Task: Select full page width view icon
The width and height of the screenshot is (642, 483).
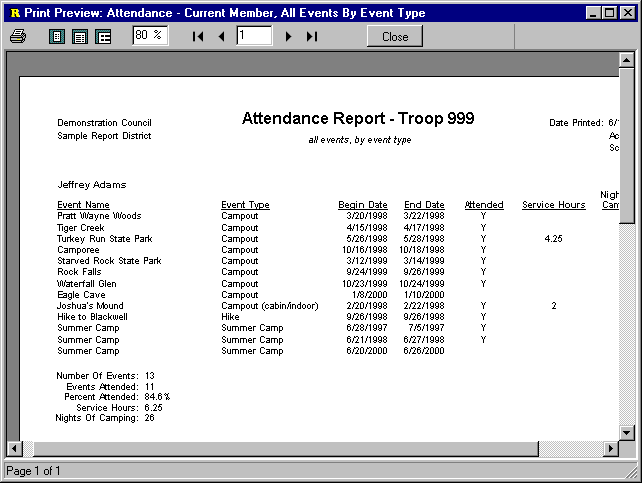Action: 80,37
